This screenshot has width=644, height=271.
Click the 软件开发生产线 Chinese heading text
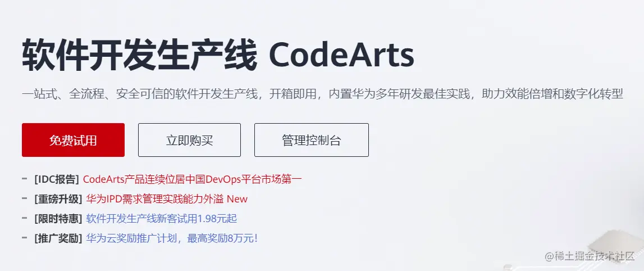140,56
